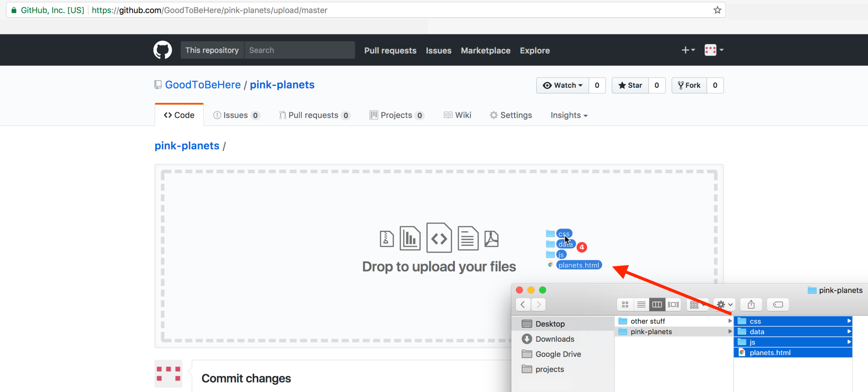Switch Finder to column view
This screenshot has width=868, height=392.
pos(657,304)
